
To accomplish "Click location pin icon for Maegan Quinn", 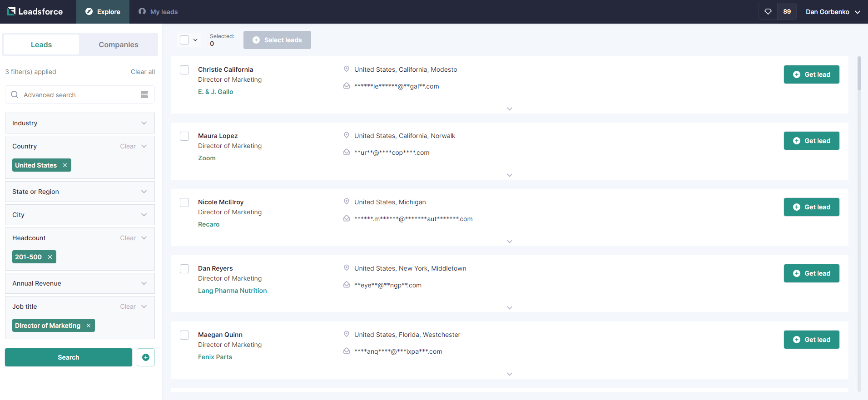I will 347,334.
